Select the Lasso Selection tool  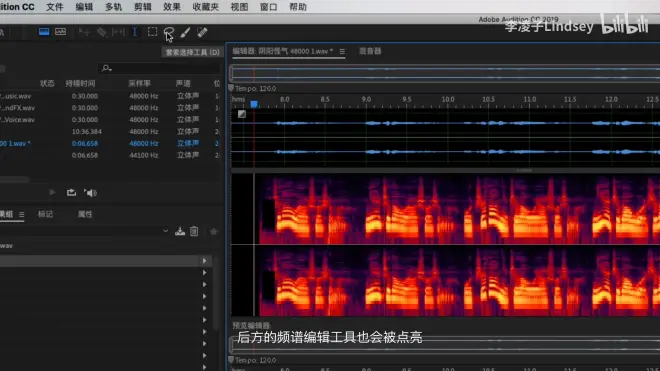169,32
